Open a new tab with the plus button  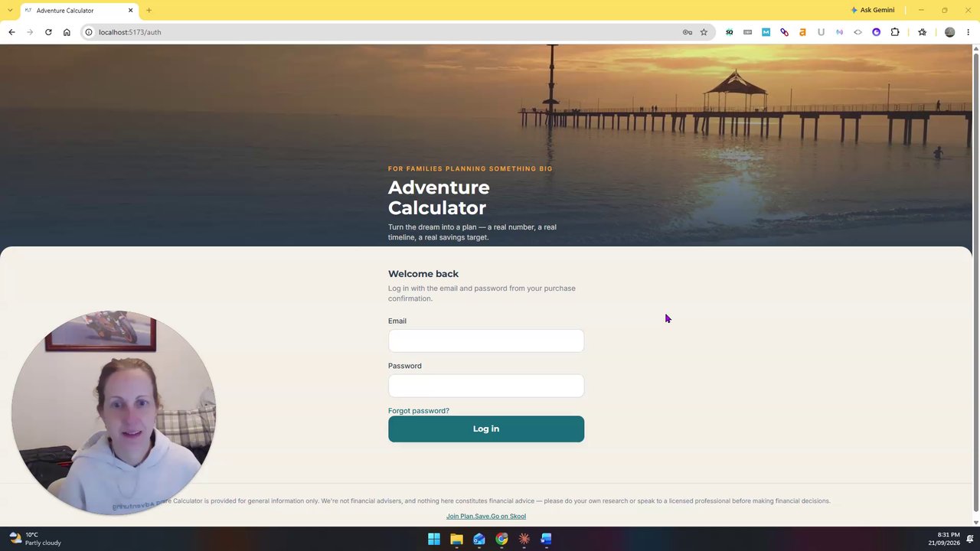click(x=149, y=11)
